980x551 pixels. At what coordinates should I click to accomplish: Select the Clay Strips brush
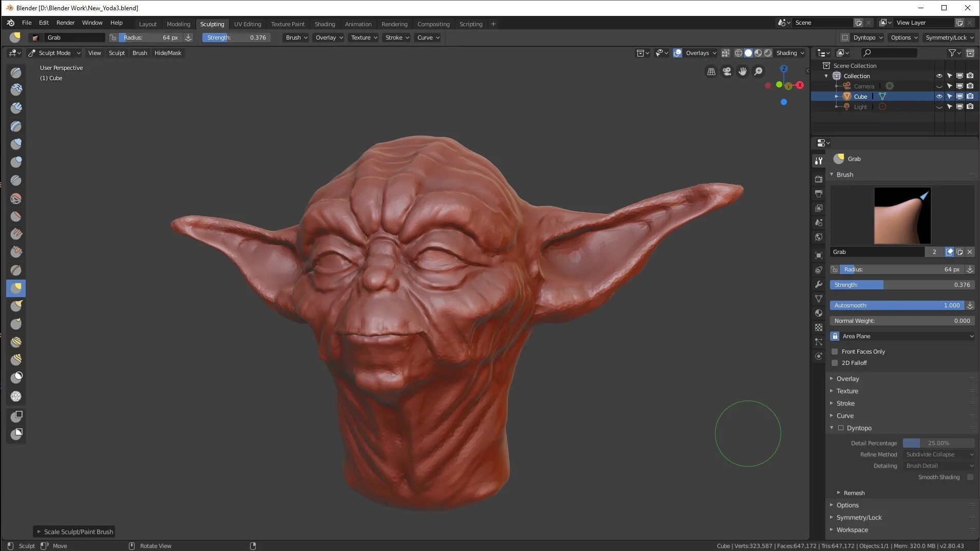pyautogui.click(x=16, y=108)
